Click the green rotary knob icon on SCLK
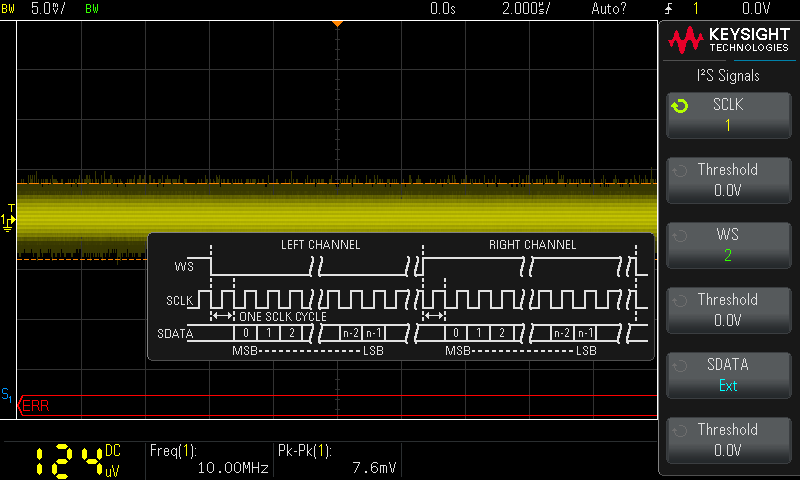Screen dimensions: 800x480 click(680, 106)
